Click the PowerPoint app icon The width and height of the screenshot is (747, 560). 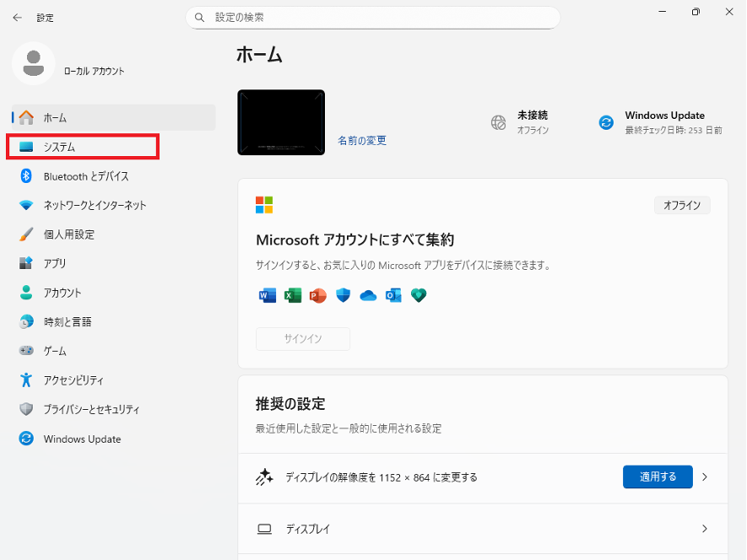[x=317, y=296]
